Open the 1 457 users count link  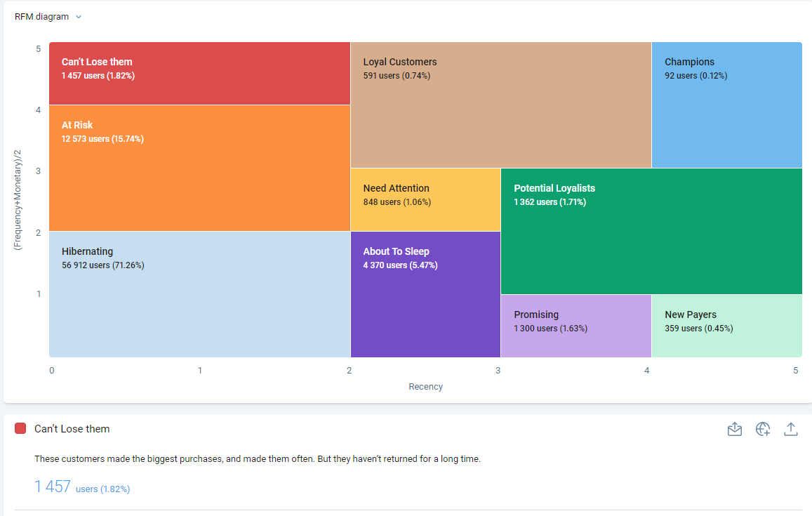pyautogui.click(x=53, y=487)
